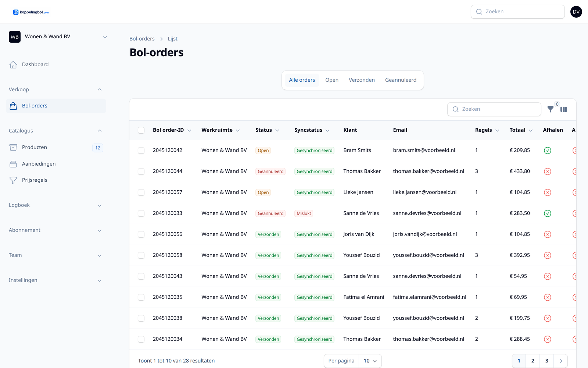588x368 pixels.
Task: Select the checkbox for order 2045120058
Action: point(141,255)
